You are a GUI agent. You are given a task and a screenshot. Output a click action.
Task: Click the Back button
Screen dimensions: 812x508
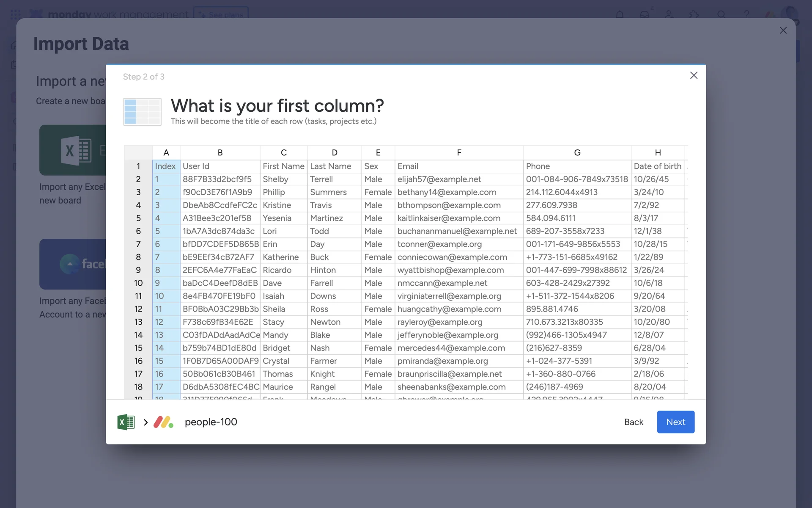pos(633,422)
